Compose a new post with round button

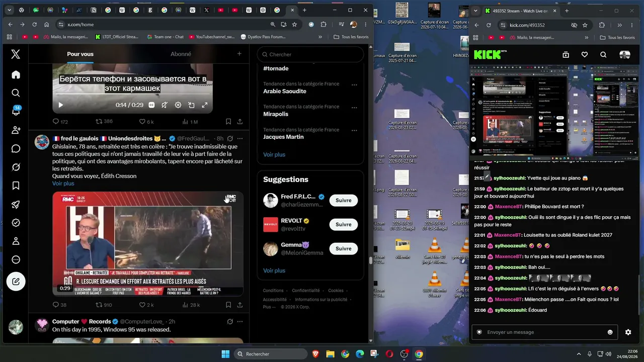click(x=16, y=282)
